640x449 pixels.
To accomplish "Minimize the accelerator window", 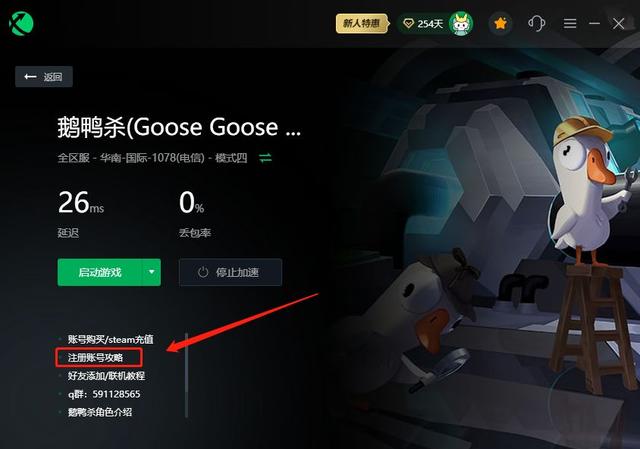I will click(594, 23).
